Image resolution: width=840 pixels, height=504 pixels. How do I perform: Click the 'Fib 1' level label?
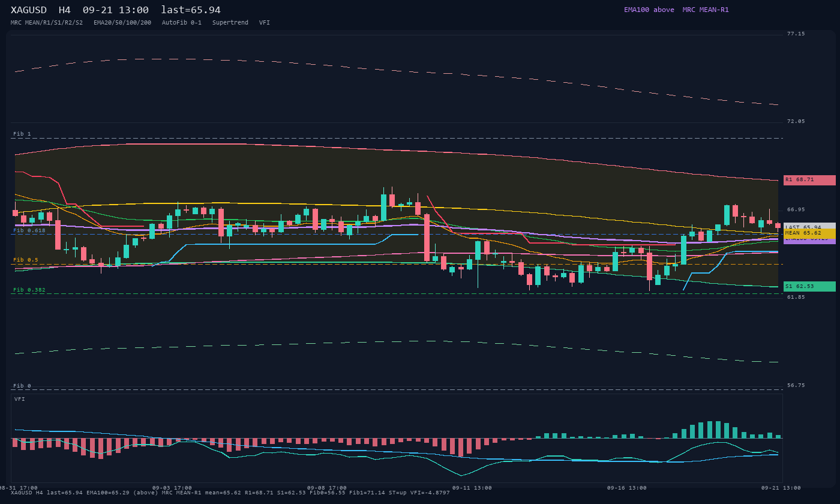[x=22, y=134]
